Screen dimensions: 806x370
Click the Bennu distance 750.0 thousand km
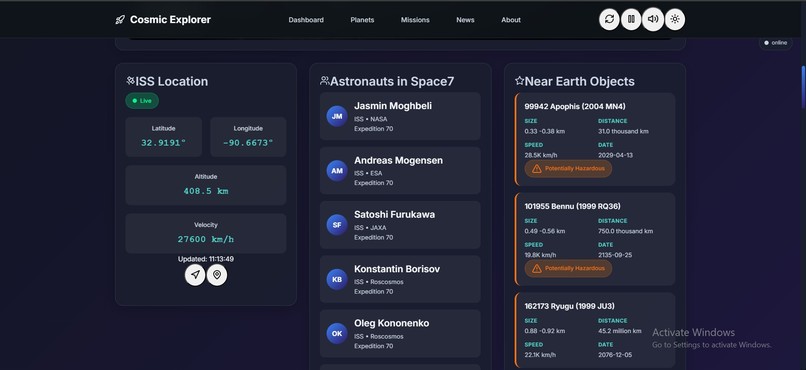point(626,231)
